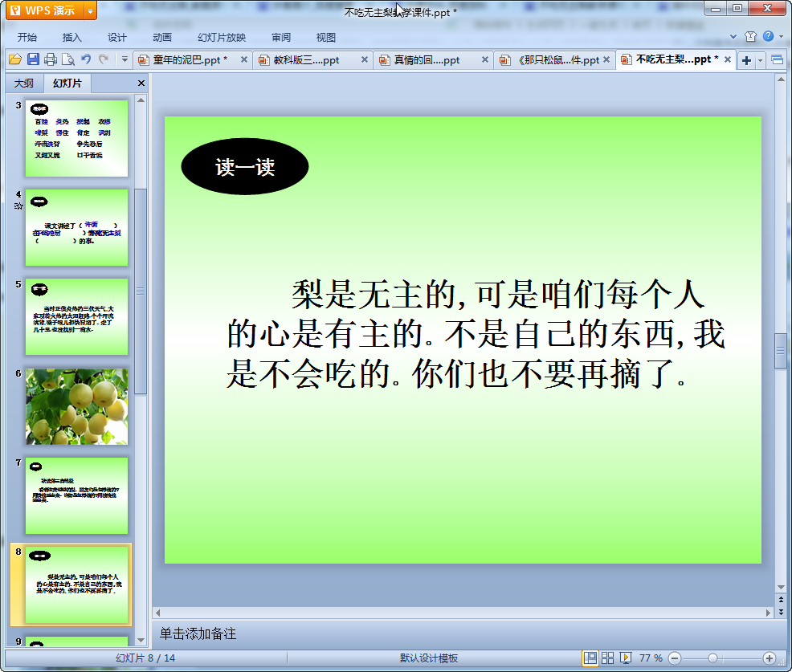Click the WPS 演示 logo button

[x=46, y=10]
